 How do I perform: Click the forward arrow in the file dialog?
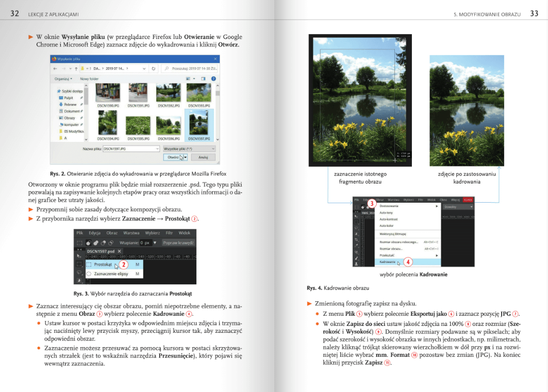[x=63, y=69]
